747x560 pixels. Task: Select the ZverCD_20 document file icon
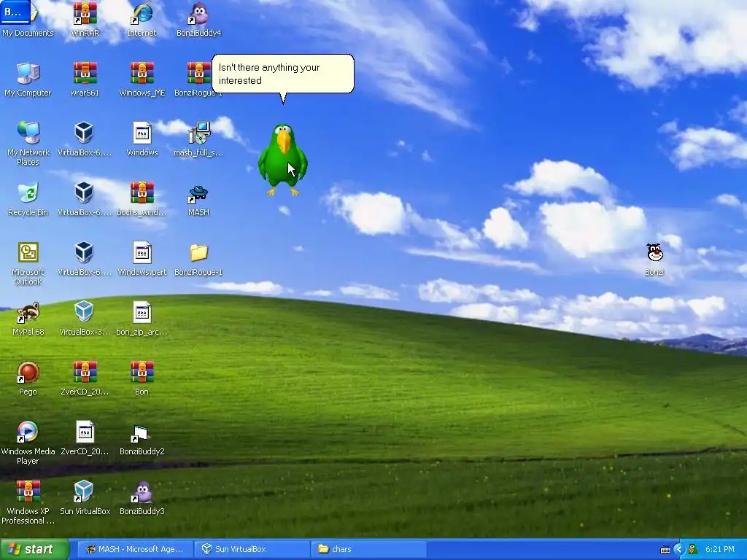pyautogui.click(x=85, y=432)
